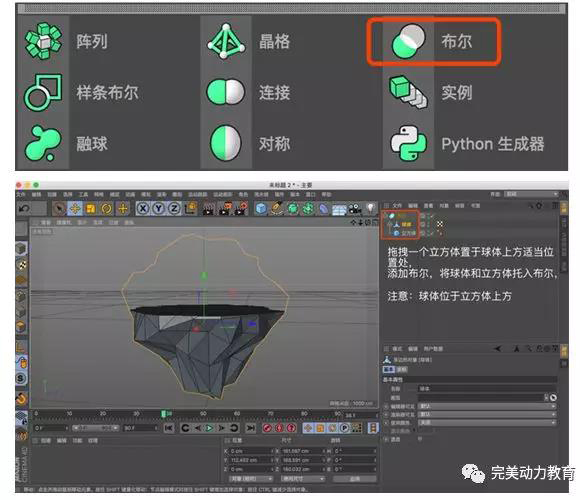Pick the 晶格 (Atom Array) generator
The height and width of the screenshot is (500, 580).
coord(226,41)
